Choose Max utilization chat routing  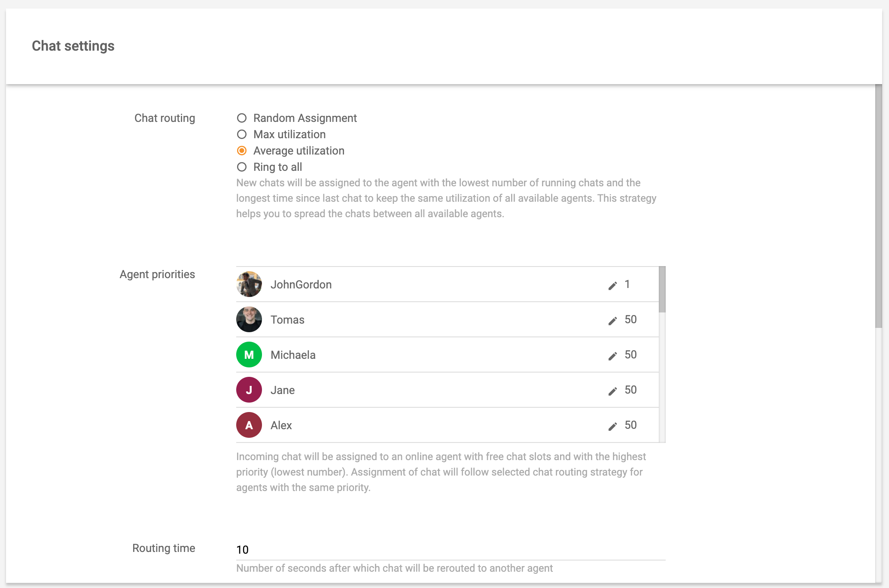point(242,134)
